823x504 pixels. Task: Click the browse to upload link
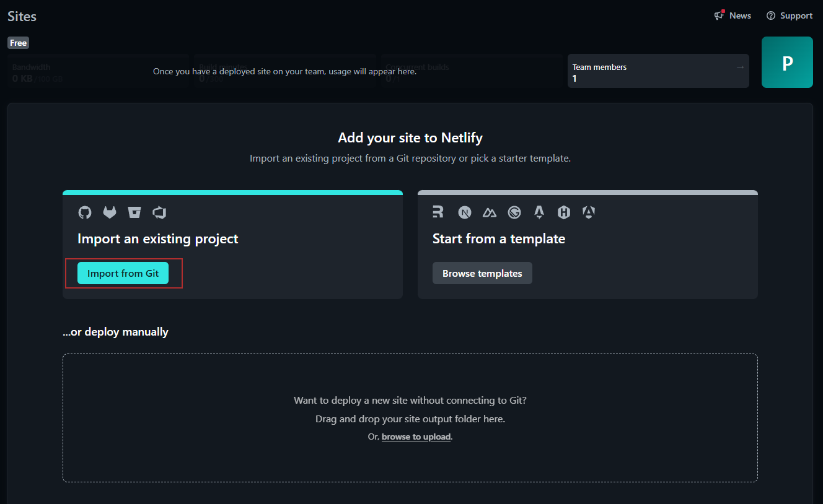416,437
